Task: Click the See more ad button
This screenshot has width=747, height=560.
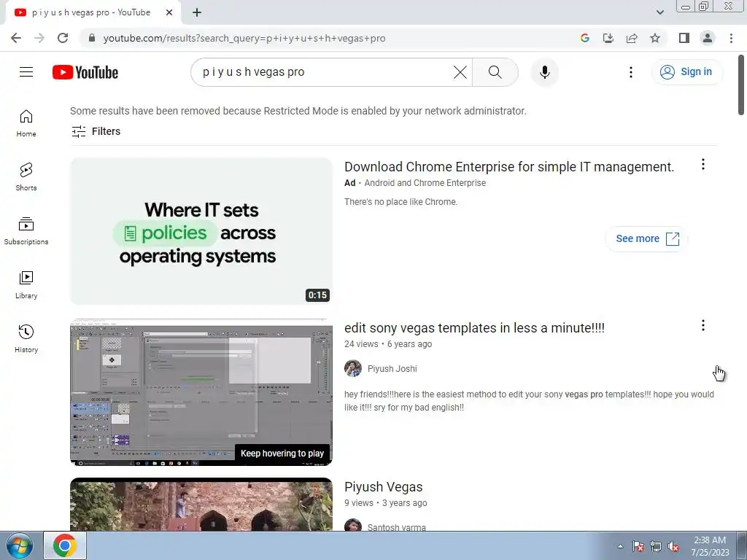Action: point(646,238)
